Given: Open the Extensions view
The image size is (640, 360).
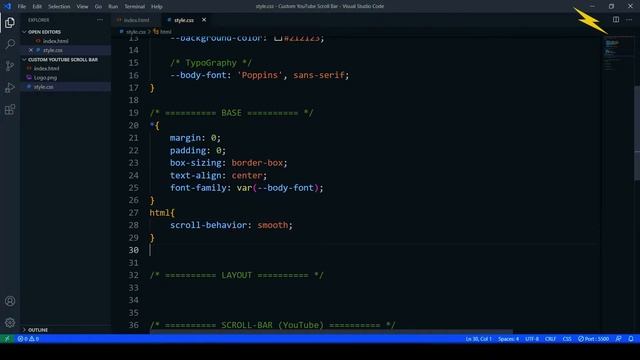Looking at the screenshot, I should 10,109.
